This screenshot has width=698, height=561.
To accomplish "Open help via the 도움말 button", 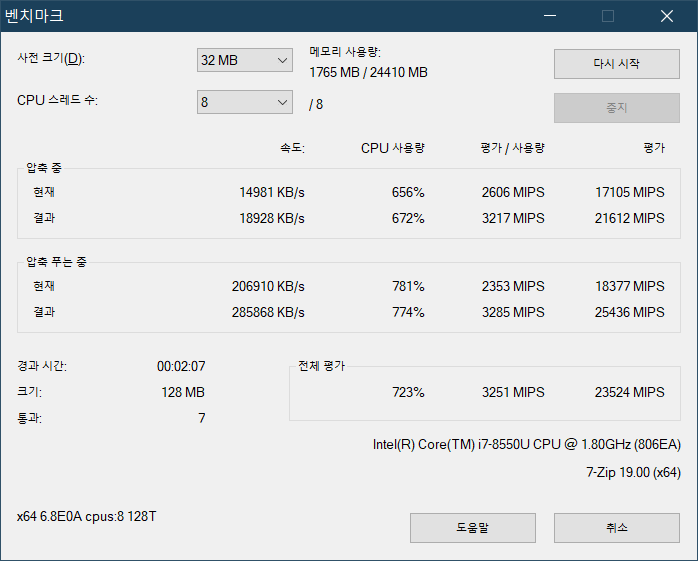I will coord(472,528).
